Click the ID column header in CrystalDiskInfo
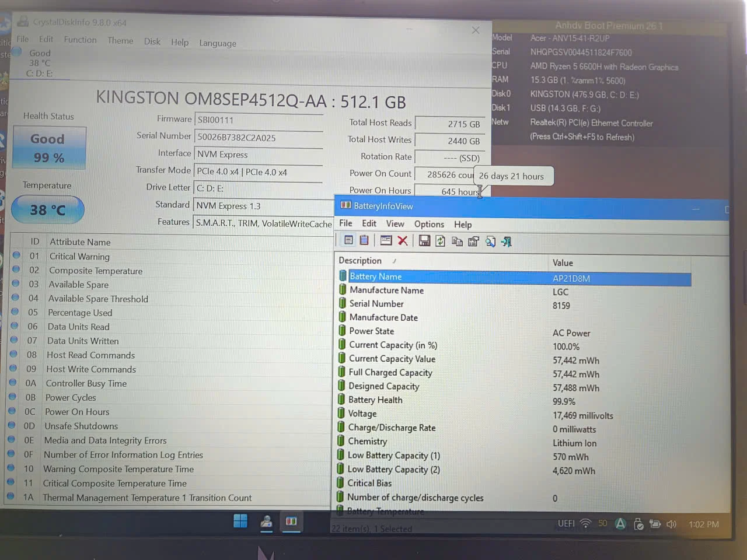 click(x=34, y=241)
